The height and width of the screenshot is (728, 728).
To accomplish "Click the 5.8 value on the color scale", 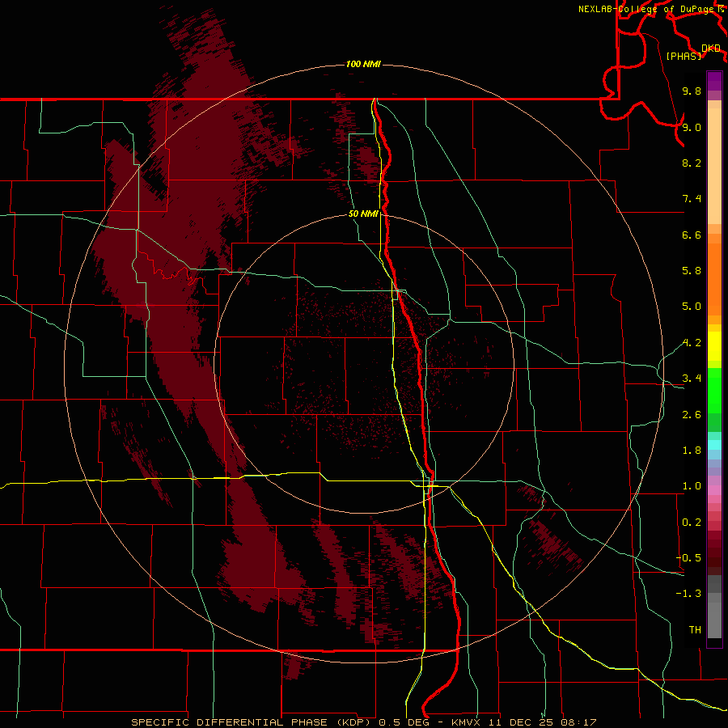I will pyautogui.click(x=692, y=271).
